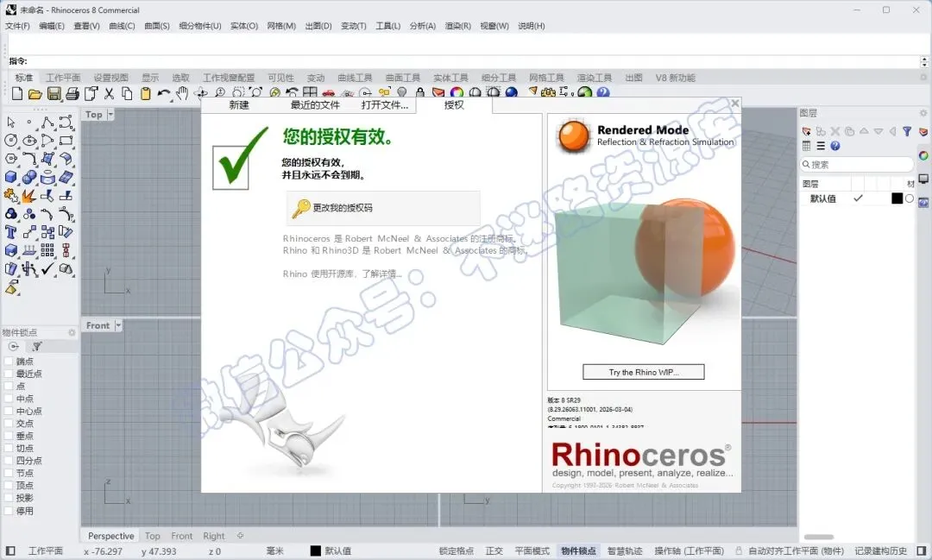
Task: Switch to the 新建 tab in splash dialog
Action: coord(239,105)
